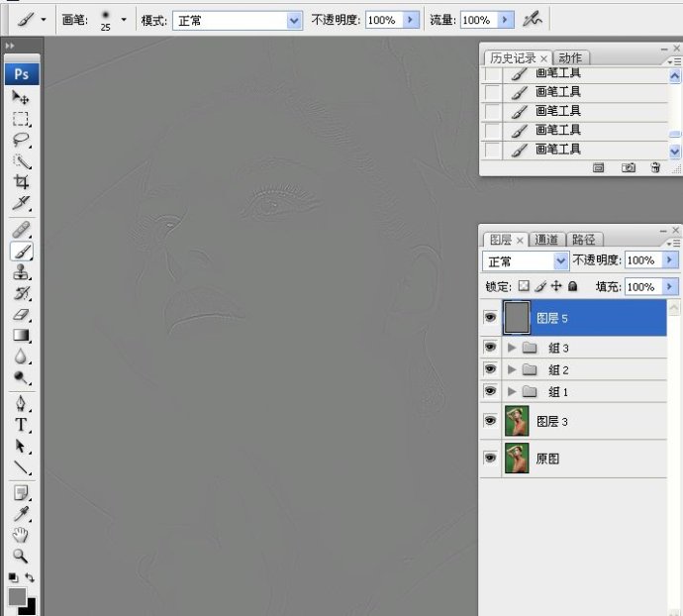Screen dimensions: 683x616
Task: Hide 组 3 group visibility
Action: (x=490, y=347)
